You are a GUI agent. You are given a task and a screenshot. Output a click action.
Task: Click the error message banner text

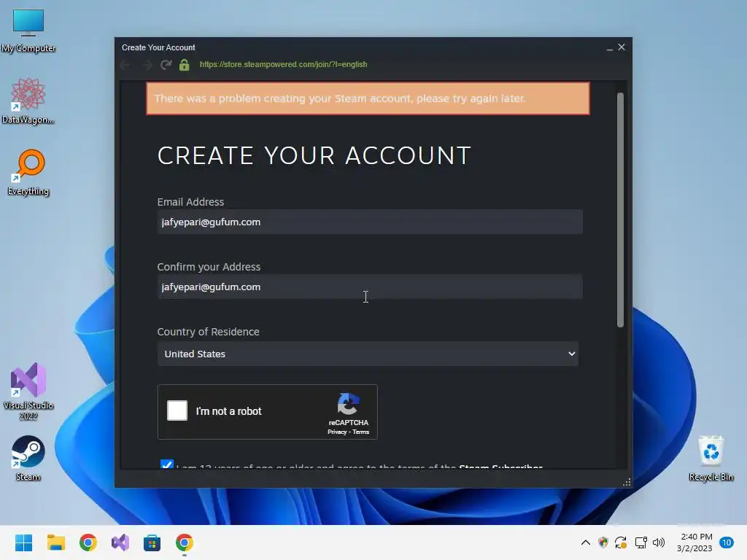click(340, 98)
